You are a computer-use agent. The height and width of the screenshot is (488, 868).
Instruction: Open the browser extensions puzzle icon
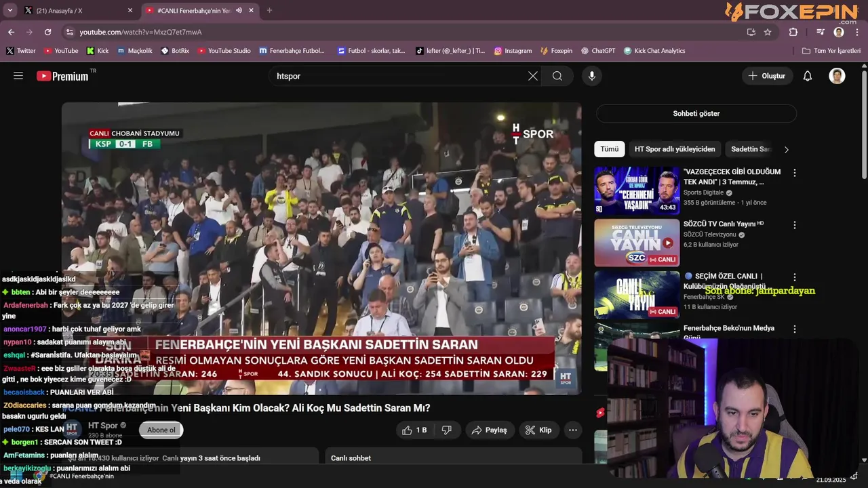pyautogui.click(x=793, y=32)
